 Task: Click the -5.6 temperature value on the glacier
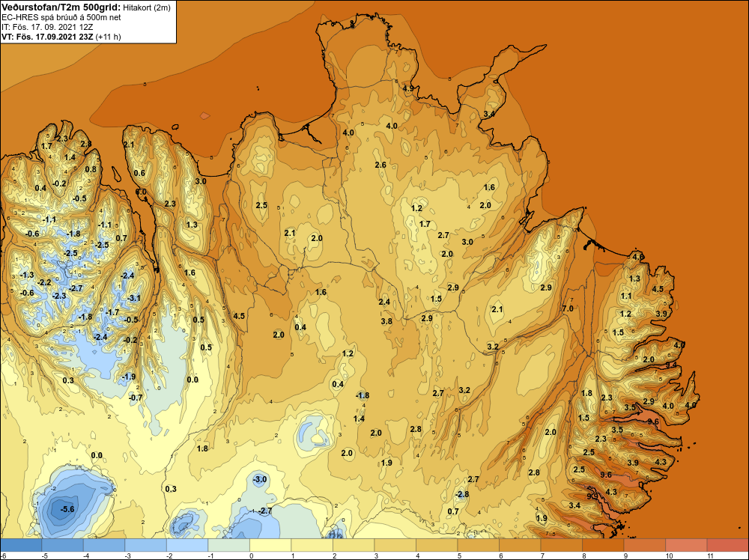[x=67, y=509]
